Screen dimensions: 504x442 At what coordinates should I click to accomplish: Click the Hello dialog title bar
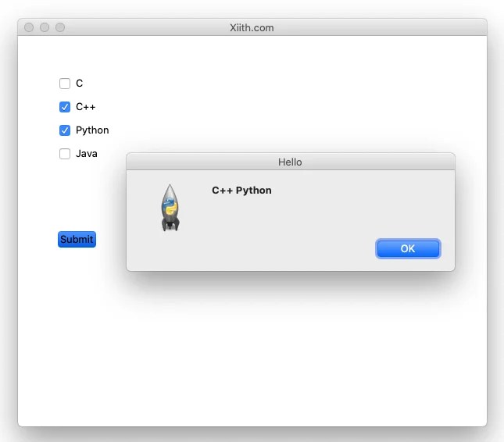[291, 162]
